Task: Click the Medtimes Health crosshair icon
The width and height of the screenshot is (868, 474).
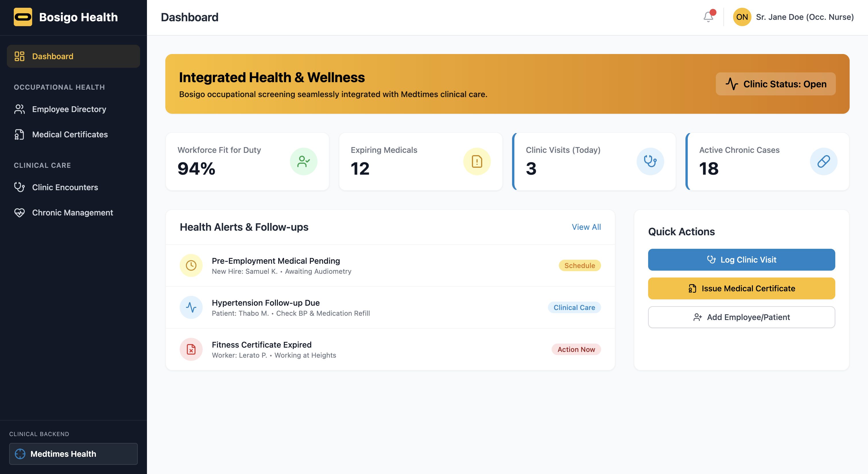Action: pyautogui.click(x=20, y=454)
